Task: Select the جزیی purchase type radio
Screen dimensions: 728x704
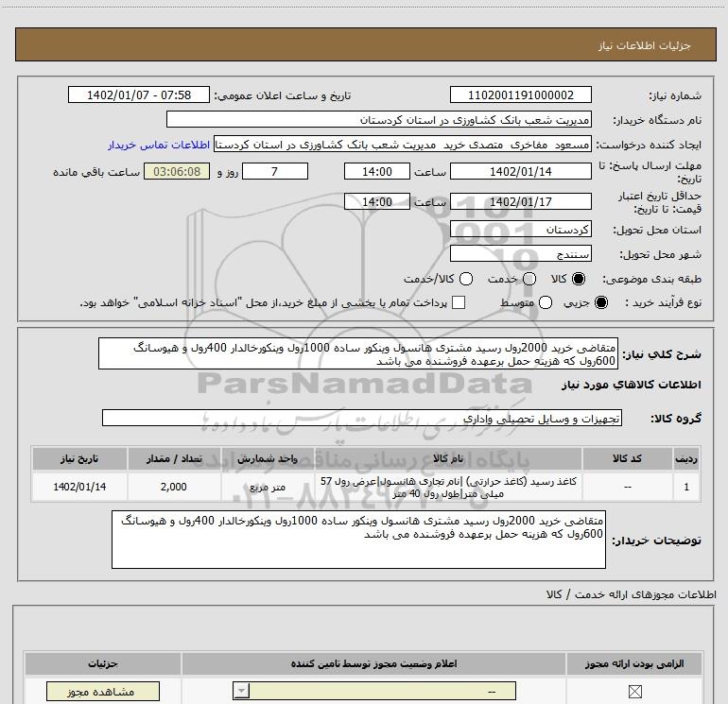Action: pos(600,302)
